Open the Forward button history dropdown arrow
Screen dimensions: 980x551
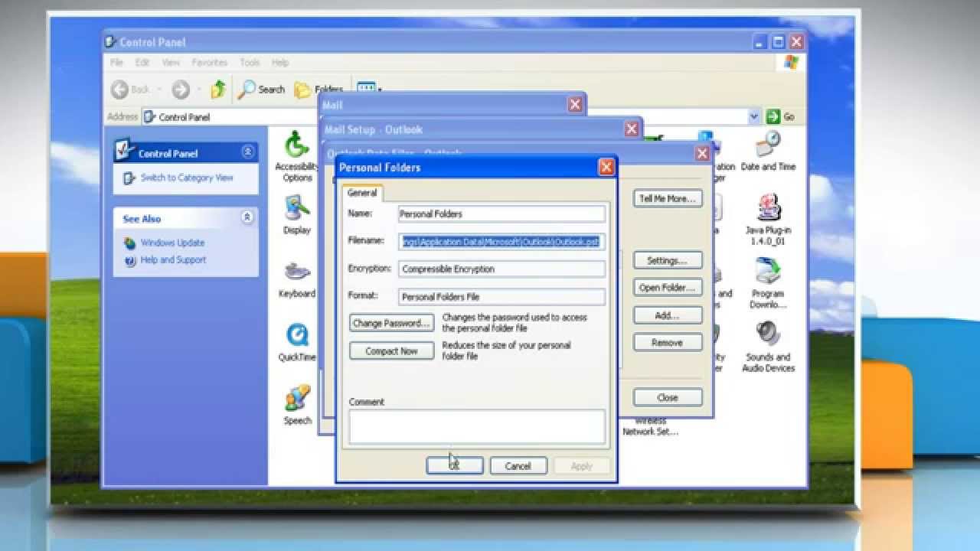point(198,90)
